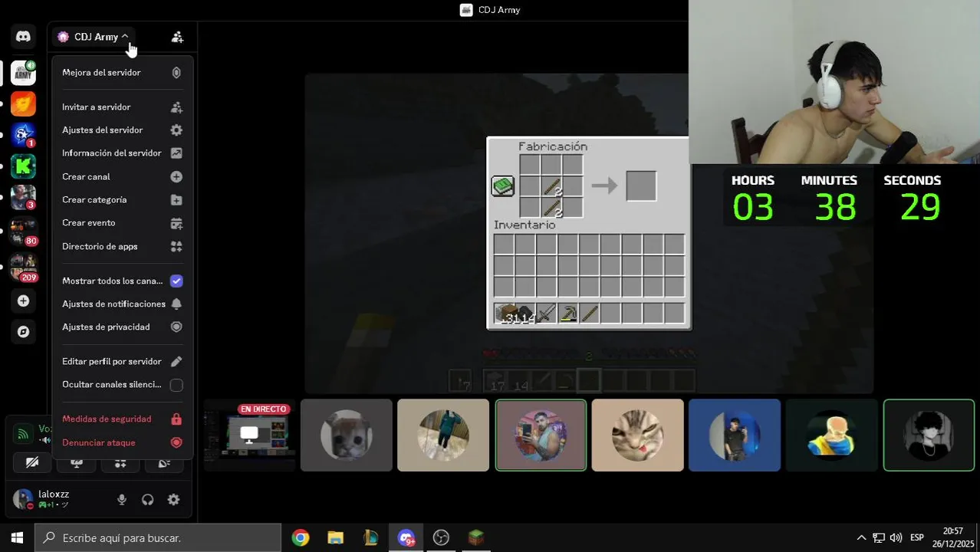Select the blue background participant tile
Viewport: 980px width, 552px height.
click(735, 435)
